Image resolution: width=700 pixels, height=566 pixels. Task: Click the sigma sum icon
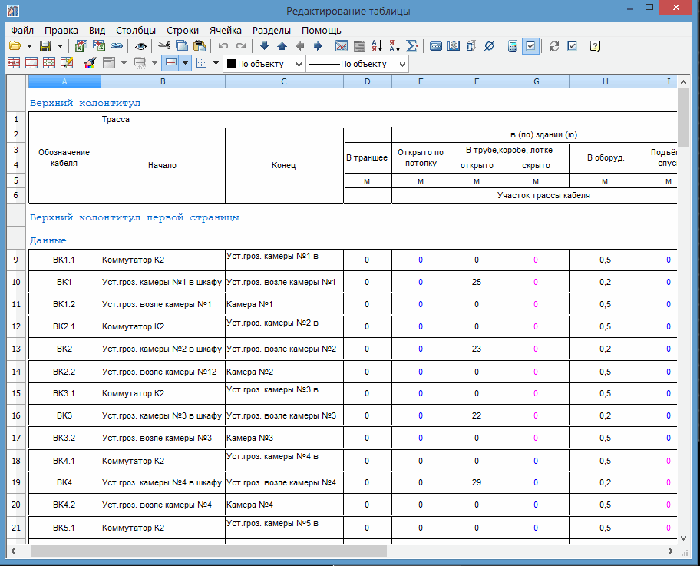click(411, 46)
